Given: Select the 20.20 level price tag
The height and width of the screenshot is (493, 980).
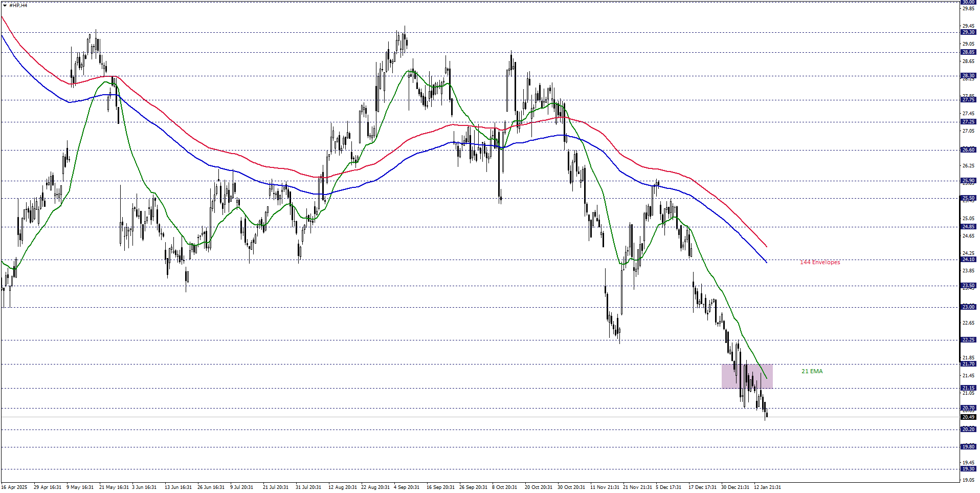Looking at the screenshot, I should click(968, 430).
